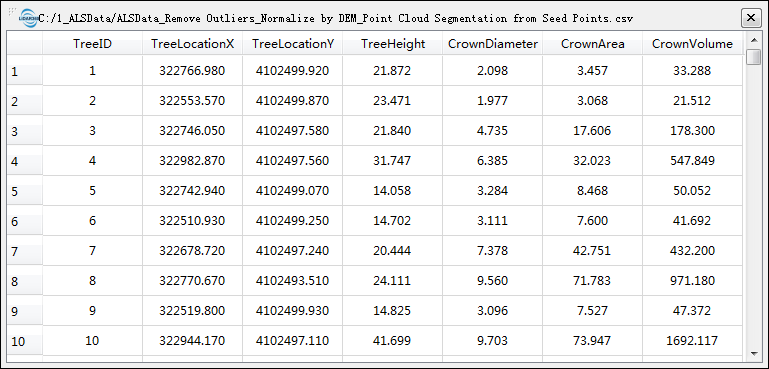Click the LiDAR360 app icon in title bar
The image size is (769, 369).
(28, 18)
